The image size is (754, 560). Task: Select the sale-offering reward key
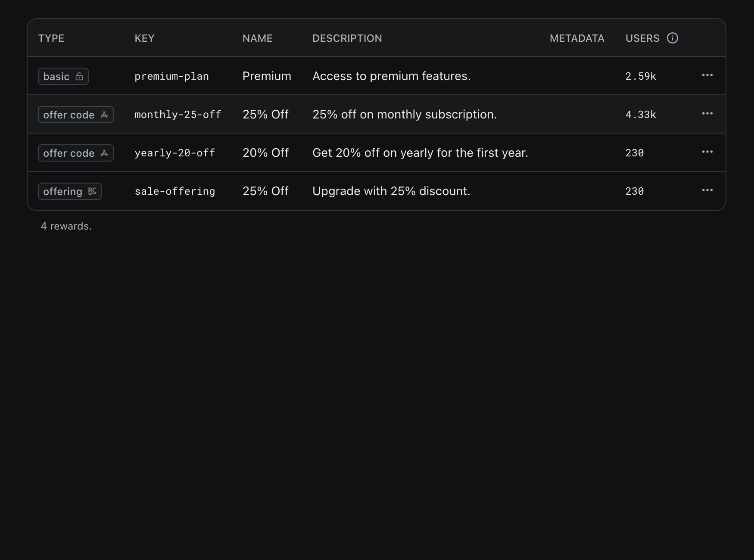[x=175, y=191]
